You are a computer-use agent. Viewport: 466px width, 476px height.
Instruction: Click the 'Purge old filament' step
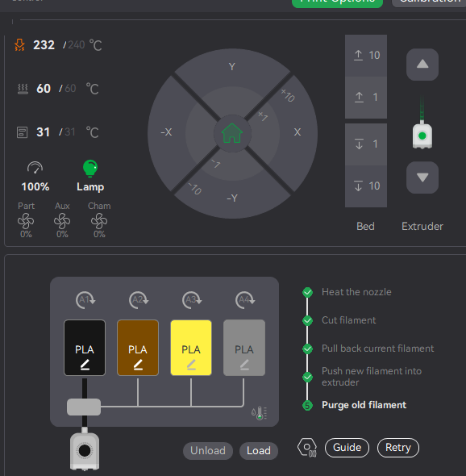(364, 405)
